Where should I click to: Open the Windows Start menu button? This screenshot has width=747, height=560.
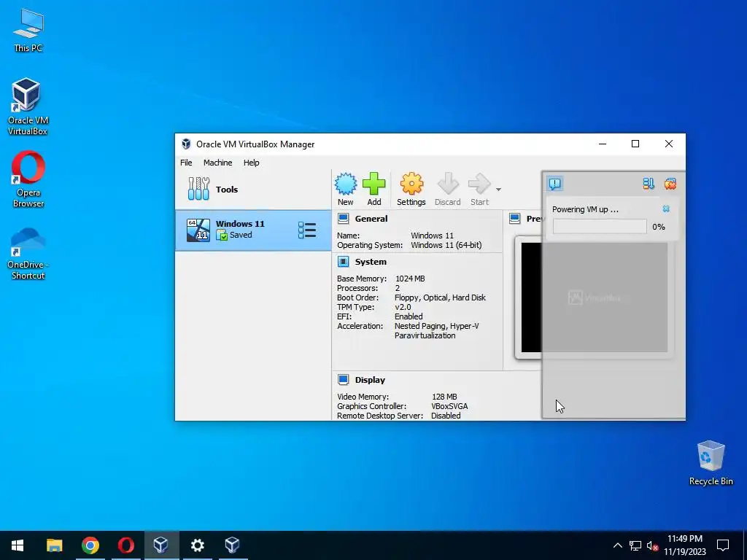click(18, 545)
